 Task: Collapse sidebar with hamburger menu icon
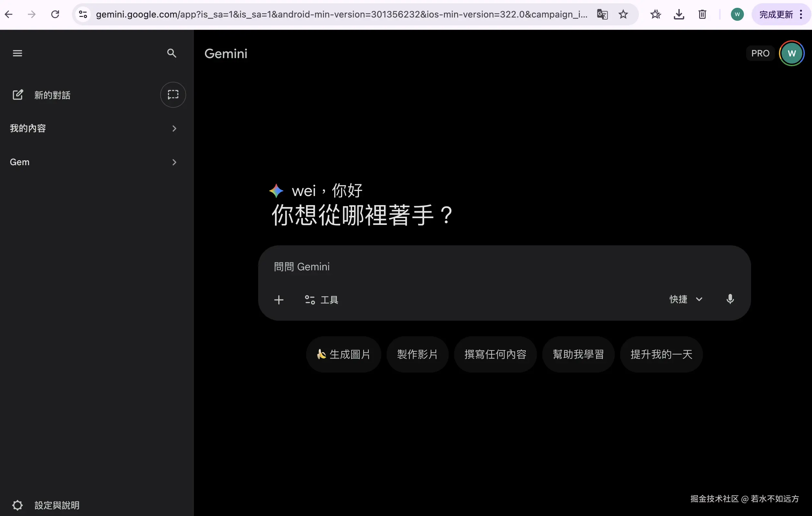[18, 53]
